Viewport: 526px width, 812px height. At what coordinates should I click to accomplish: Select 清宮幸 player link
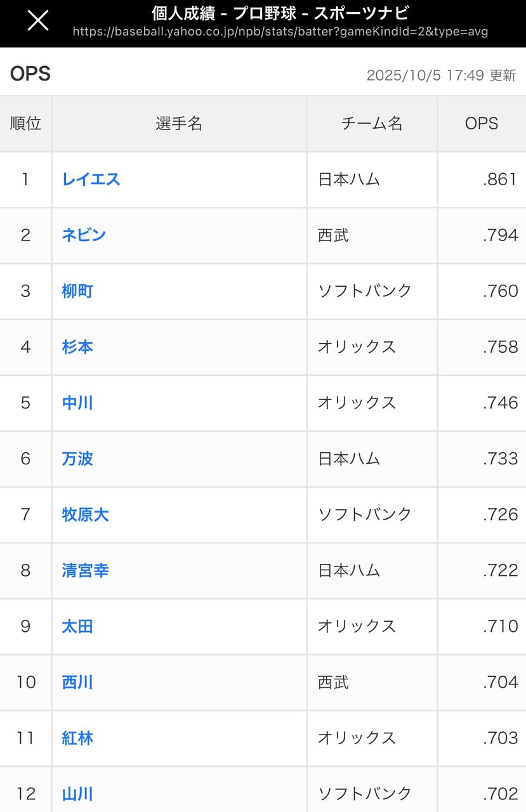(85, 570)
